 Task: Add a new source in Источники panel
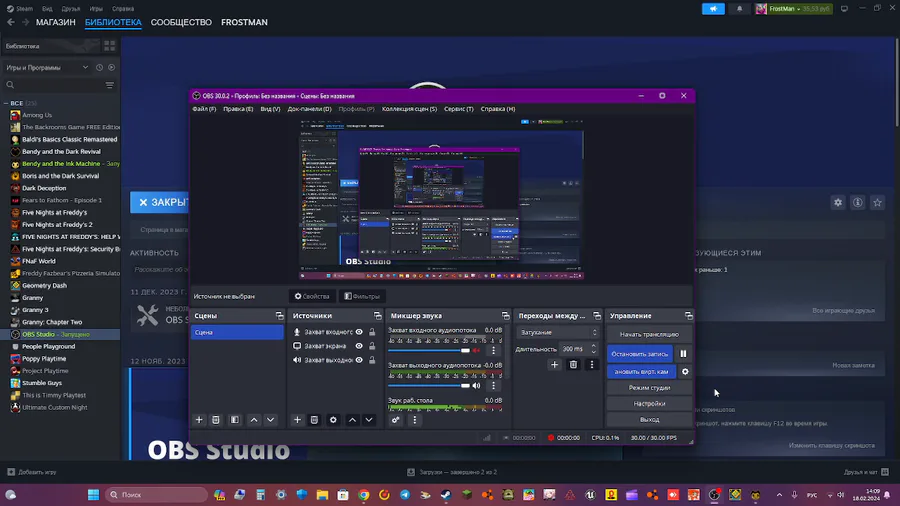pos(297,420)
